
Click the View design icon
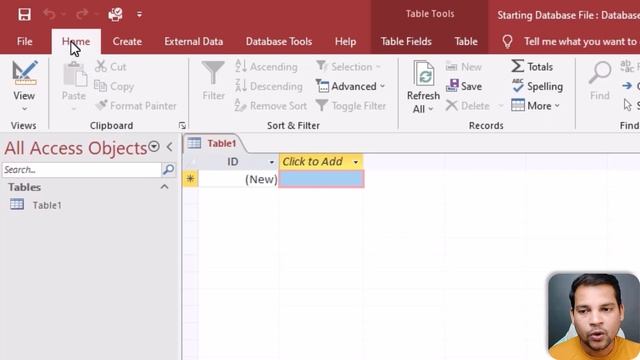click(24, 73)
